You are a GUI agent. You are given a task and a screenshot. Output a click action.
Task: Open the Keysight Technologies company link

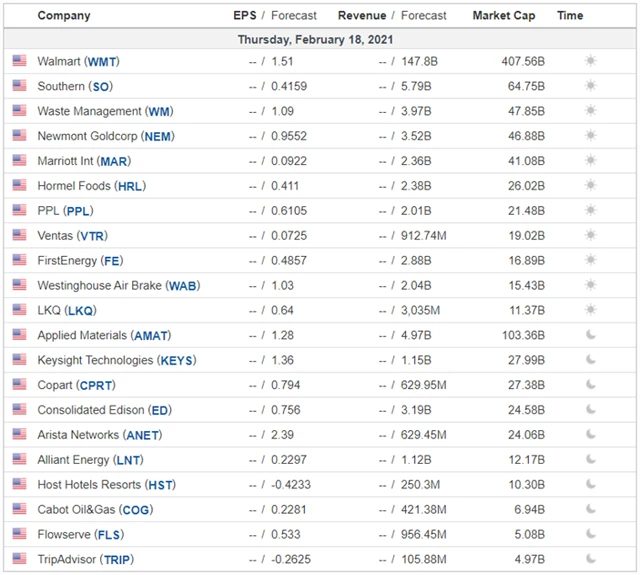pyautogui.click(x=96, y=360)
